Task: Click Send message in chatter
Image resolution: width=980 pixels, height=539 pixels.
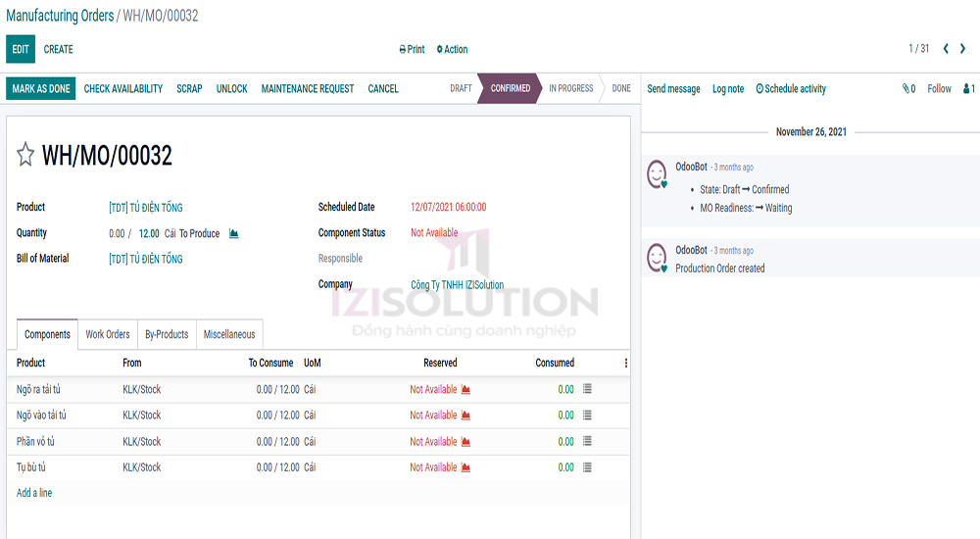Action: [674, 89]
